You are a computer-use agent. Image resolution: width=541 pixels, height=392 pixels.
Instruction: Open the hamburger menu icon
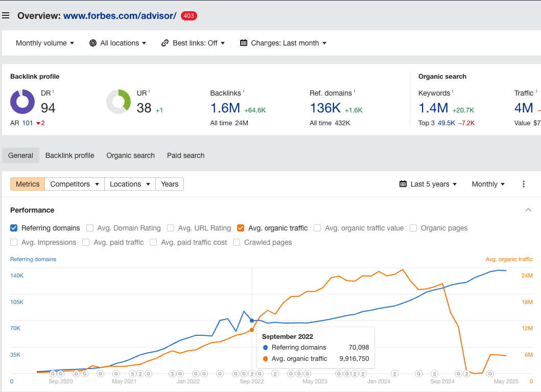click(x=6, y=15)
